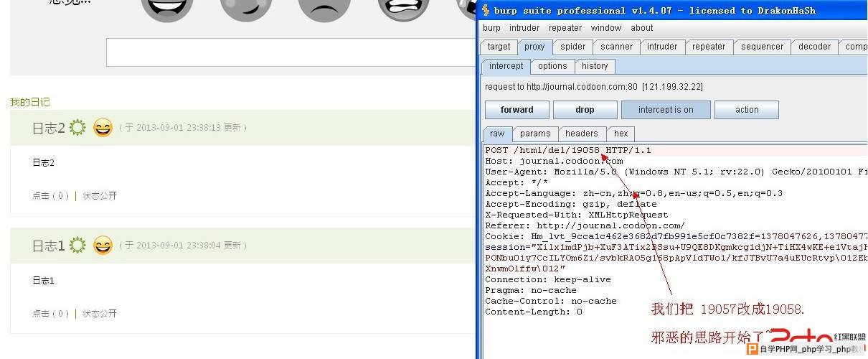
Task: Click the 'request to http://journal.codoon.com:80' label
Action: 594,87
